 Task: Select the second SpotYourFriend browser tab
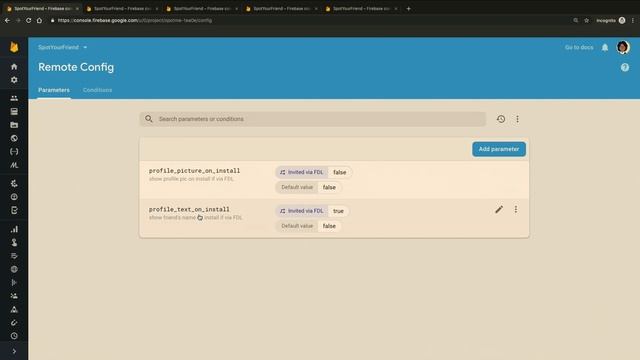point(122,8)
